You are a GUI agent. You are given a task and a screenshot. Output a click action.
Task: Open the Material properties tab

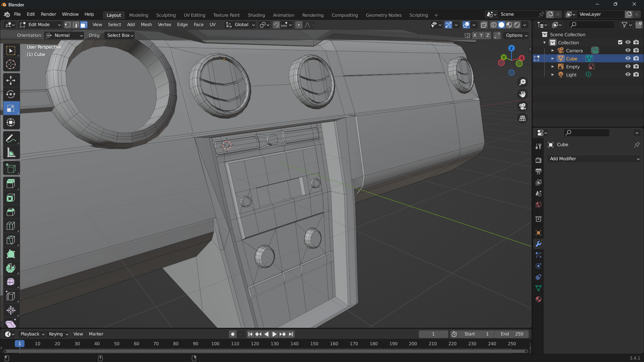(x=538, y=299)
